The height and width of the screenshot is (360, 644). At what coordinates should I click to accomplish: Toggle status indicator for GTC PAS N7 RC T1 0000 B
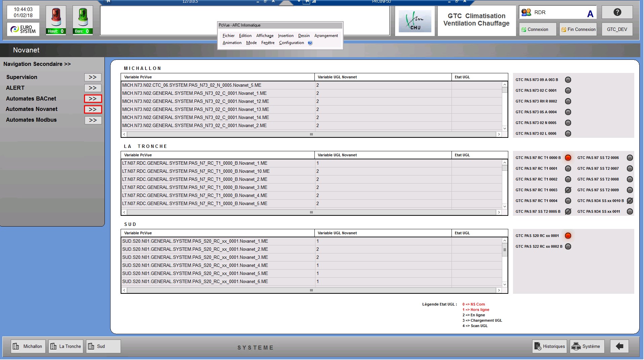click(x=568, y=158)
